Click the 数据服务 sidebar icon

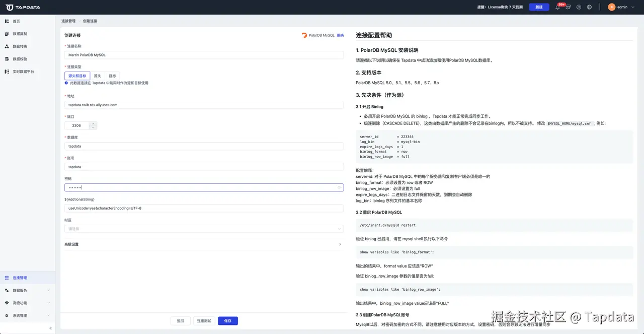coord(7,290)
